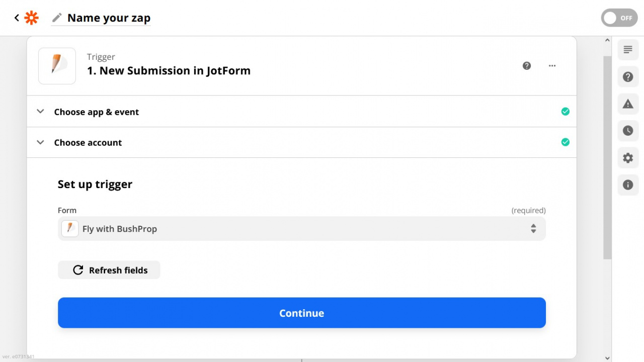
Task: Toggle the zap OFF switch on
Action: (x=619, y=18)
